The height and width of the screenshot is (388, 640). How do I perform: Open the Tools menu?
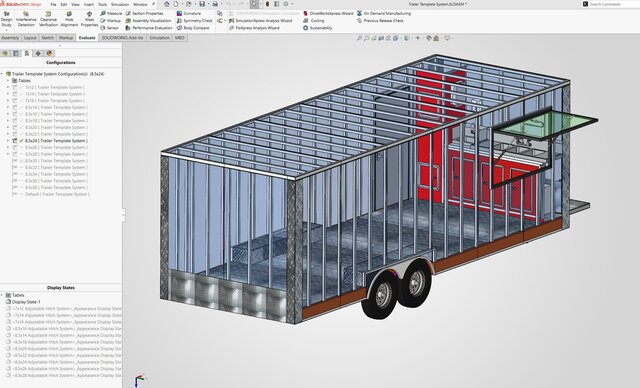point(102,4)
